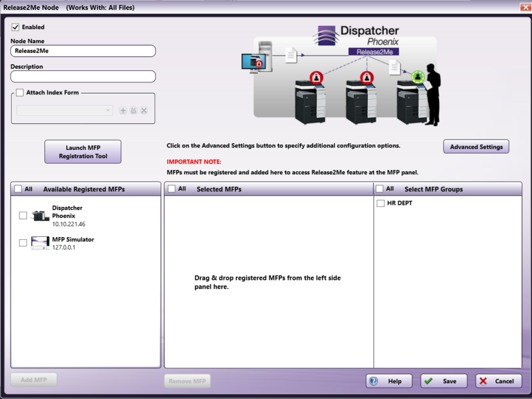Click the Remove MFP button
The height and width of the screenshot is (399, 532).
[x=187, y=381]
